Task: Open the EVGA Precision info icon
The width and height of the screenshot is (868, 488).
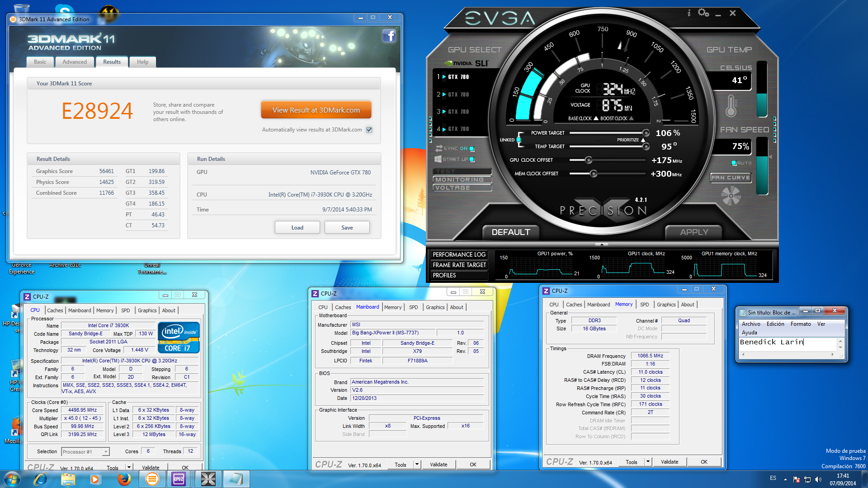Action: (689, 13)
